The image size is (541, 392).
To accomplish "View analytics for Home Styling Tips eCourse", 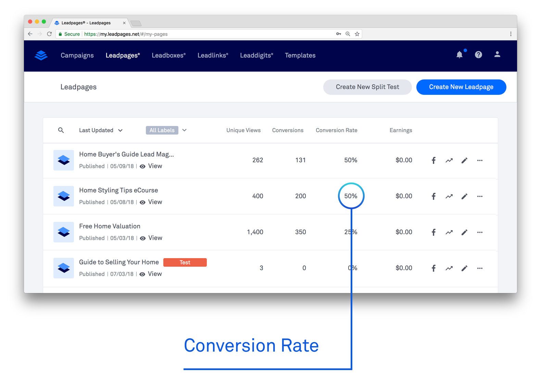I will pos(449,196).
